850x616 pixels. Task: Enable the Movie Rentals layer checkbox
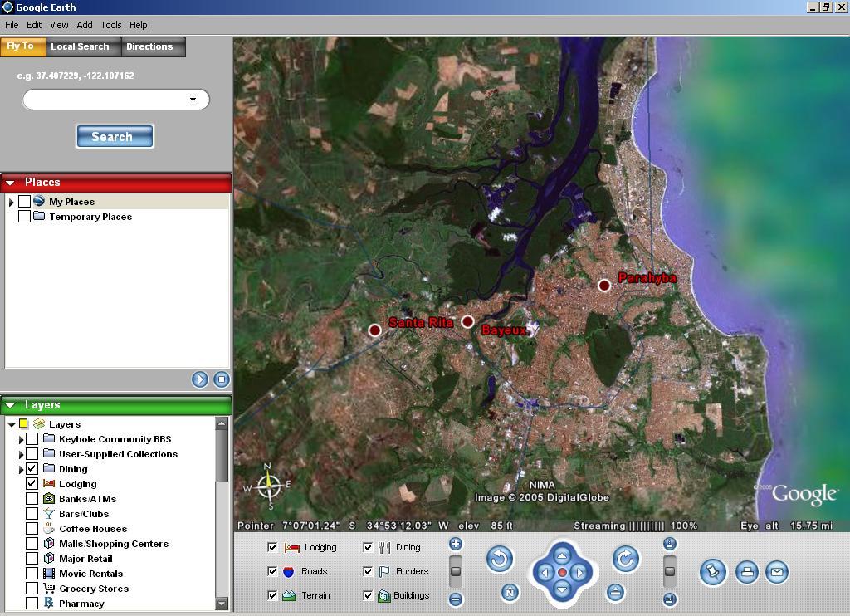coord(32,573)
